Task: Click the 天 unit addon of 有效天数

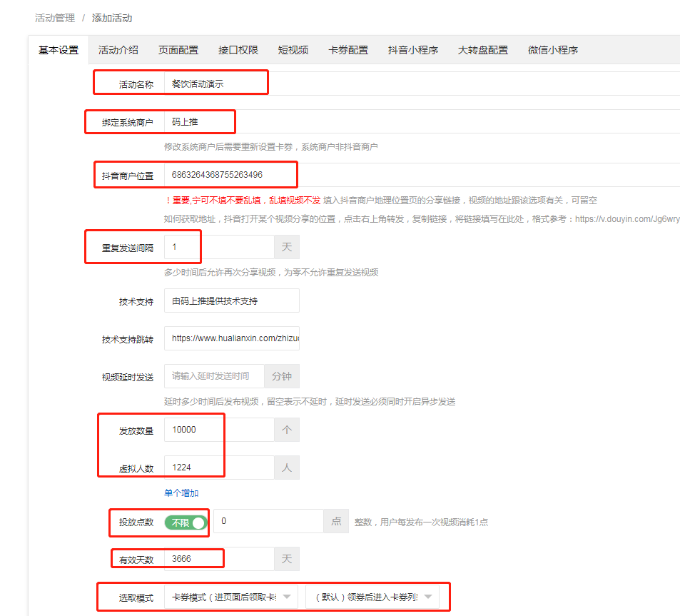Action: (287, 559)
